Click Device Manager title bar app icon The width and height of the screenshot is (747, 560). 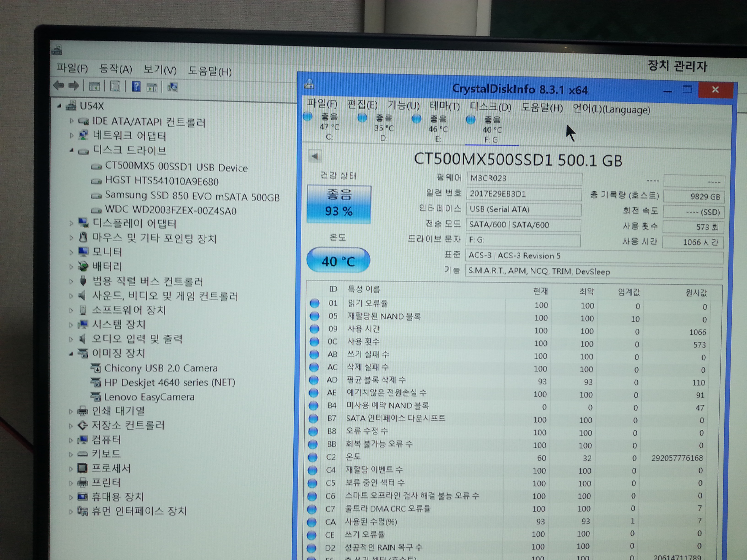[57, 50]
